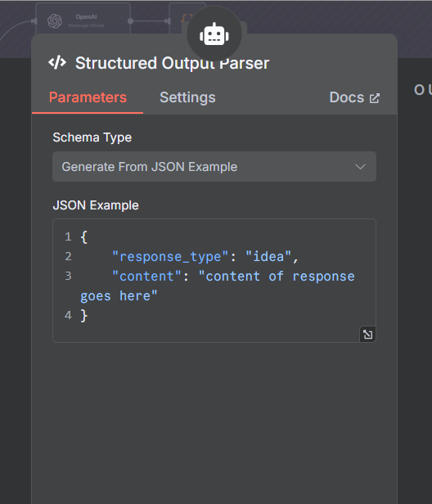Click the opening brace on line 1
Viewport: 432px width, 504px height.
84,237
